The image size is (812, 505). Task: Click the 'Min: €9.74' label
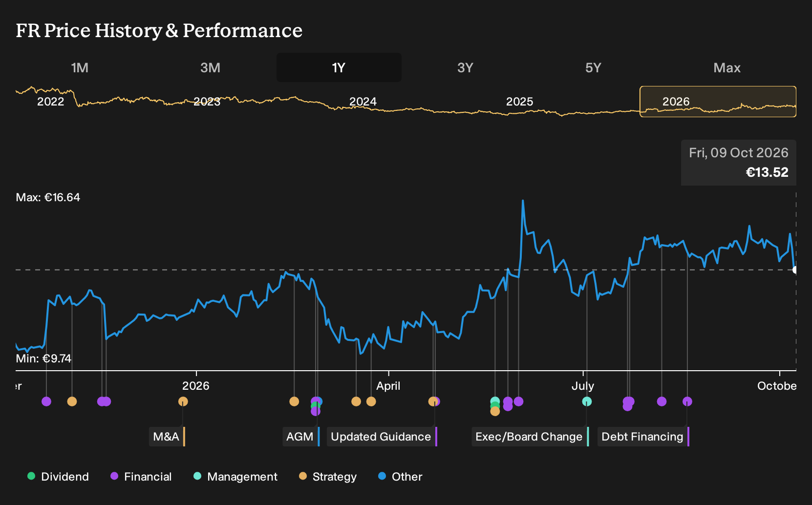[43, 358]
